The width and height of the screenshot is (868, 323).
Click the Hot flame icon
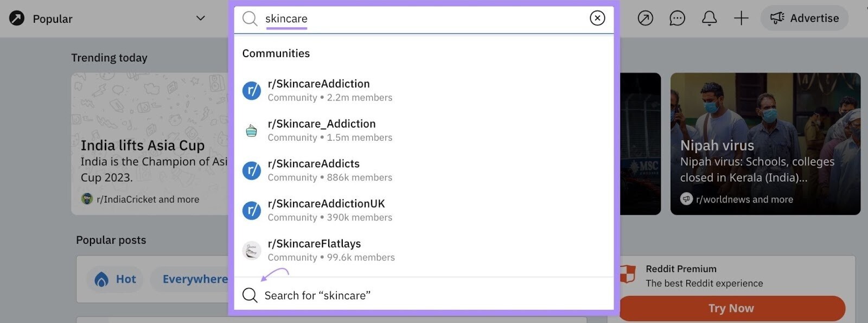[101, 280]
